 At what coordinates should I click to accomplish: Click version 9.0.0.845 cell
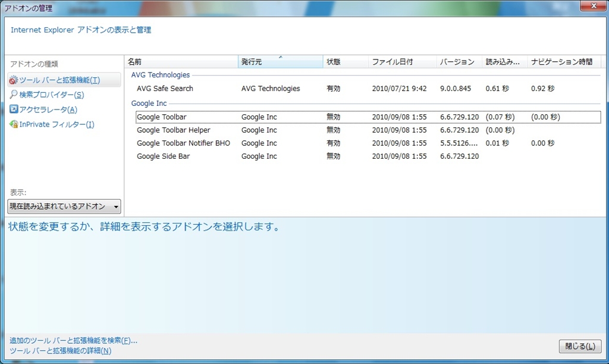coord(455,89)
